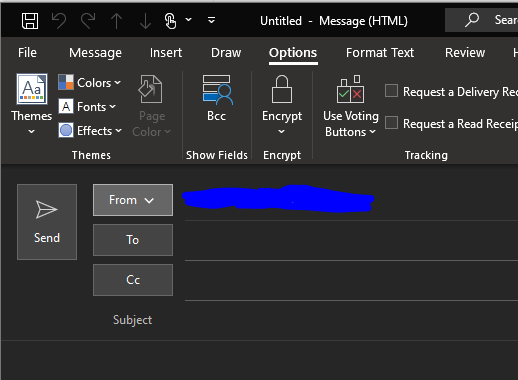Enable Request a Read Receipt checkbox
Screen dimensions: 518x380
391,123
